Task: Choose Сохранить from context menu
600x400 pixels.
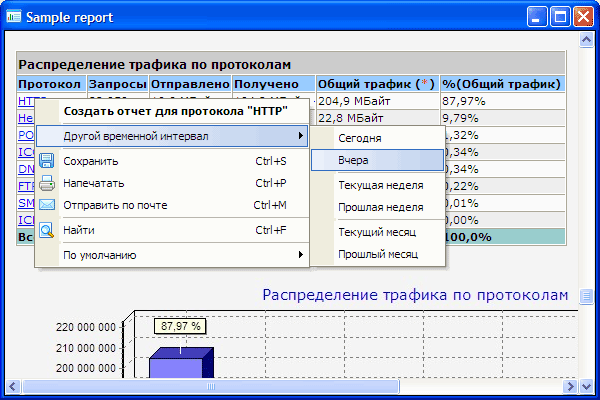Action: click(x=172, y=161)
